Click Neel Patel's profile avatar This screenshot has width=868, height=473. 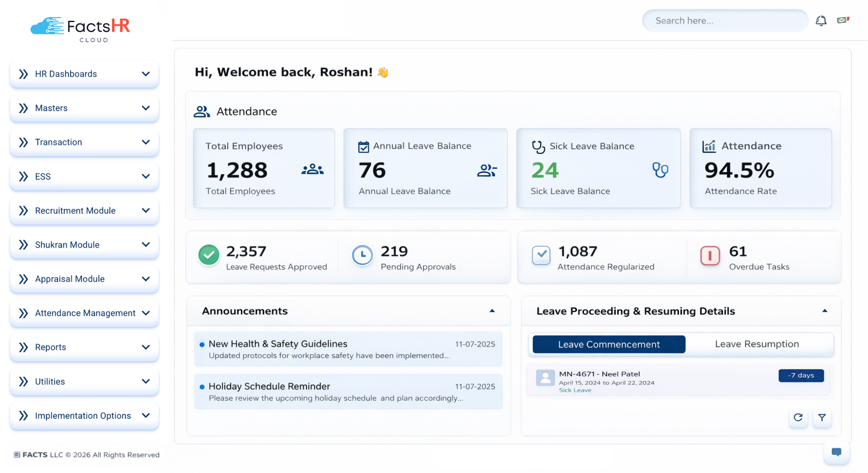pyautogui.click(x=545, y=378)
